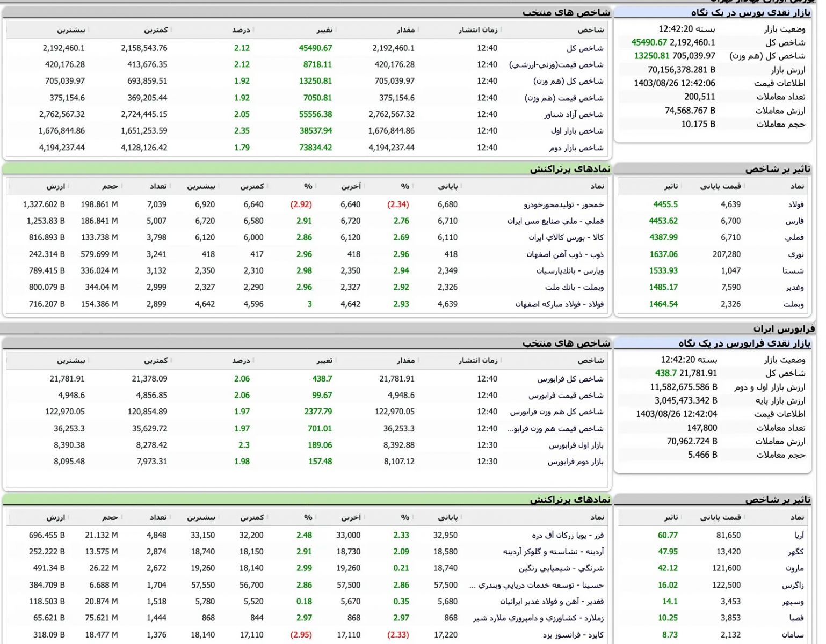This screenshot has height=644, width=826.
Task: Click trade count value 200,511
Action: tap(700, 97)
